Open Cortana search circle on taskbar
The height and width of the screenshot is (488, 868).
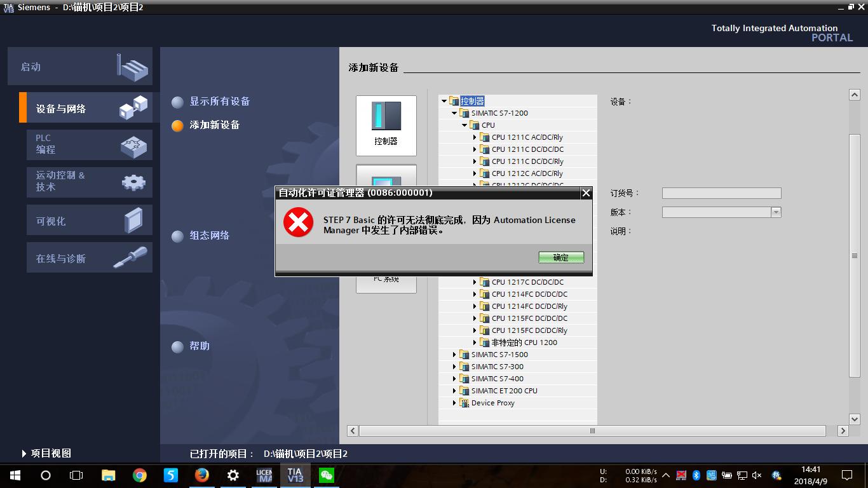click(46, 475)
